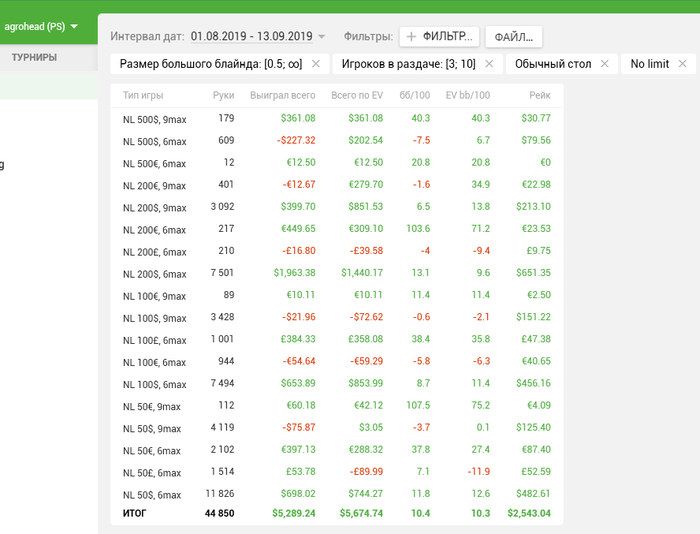Select the NL 200$, 9max row
The width and height of the screenshot is (700, 534).
point(337,207)
